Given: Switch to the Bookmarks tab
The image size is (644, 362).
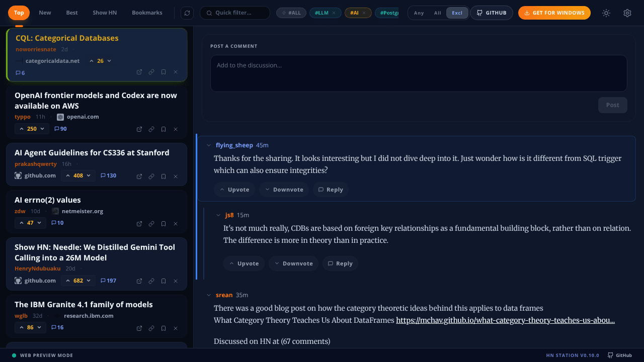Looking at the screenshot, I should [147, 13].
